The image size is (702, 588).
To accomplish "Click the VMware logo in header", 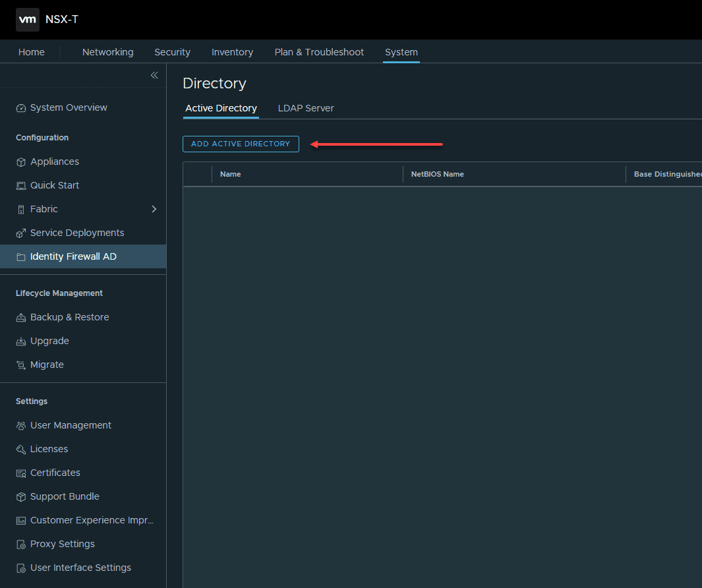I will click(28, 20).
